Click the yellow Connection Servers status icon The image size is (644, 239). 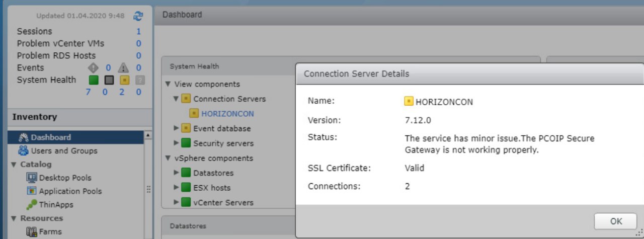pyautogui.click(x=186, y=99)
